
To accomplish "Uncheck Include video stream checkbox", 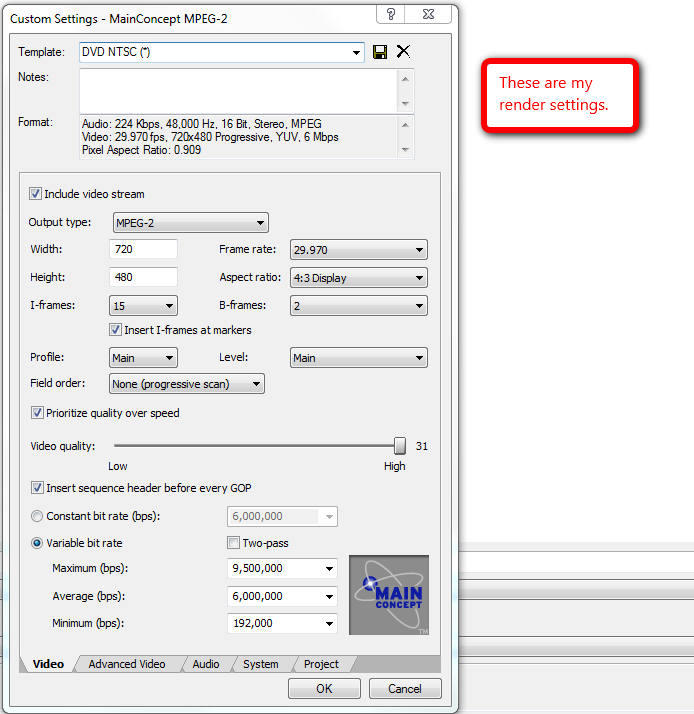I will tap(36, 194).
